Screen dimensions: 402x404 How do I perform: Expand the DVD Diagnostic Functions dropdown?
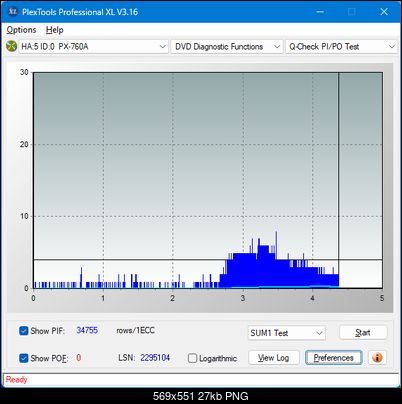(x=227, y=47)
